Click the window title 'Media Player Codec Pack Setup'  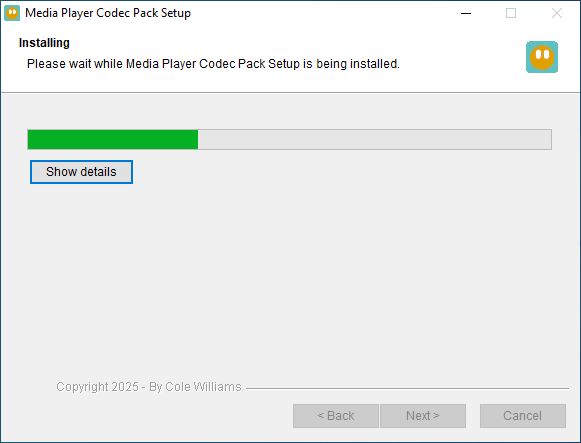click(x=108, y=13)
